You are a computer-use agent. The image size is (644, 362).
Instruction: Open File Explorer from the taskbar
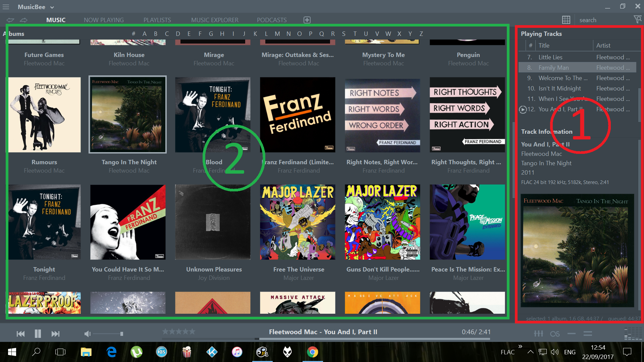click(86, 352)
